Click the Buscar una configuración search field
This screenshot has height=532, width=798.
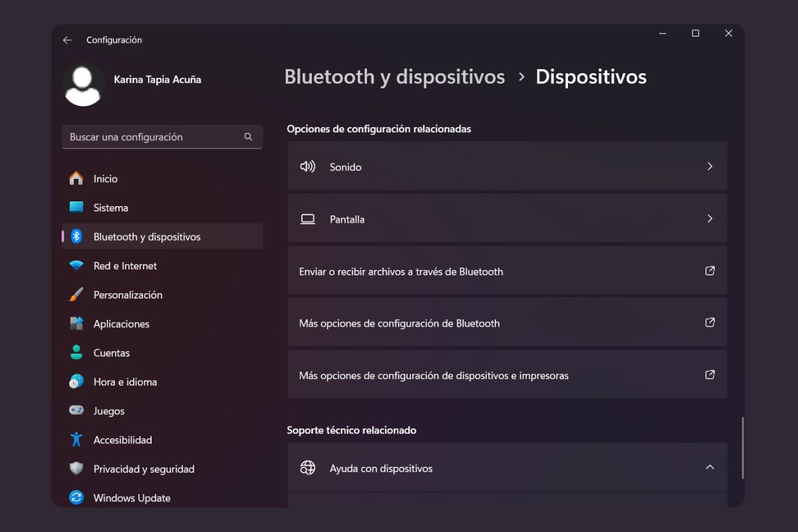[162, 137]
